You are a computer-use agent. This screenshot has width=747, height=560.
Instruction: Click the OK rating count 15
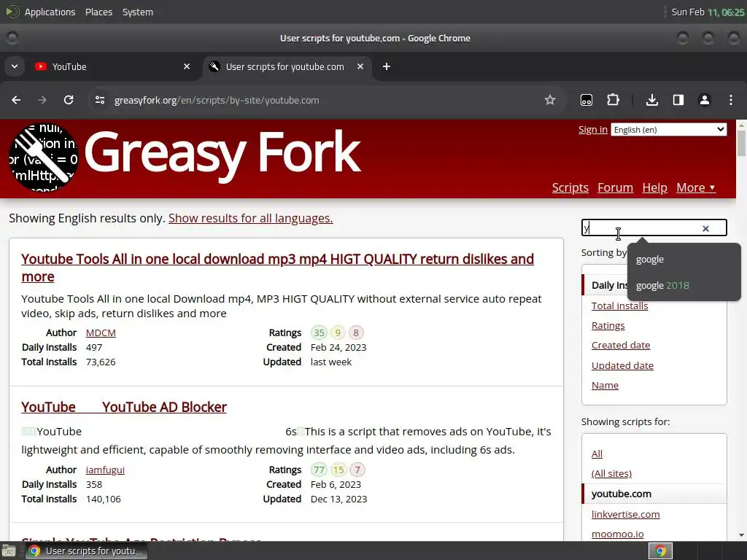(338, 470)
